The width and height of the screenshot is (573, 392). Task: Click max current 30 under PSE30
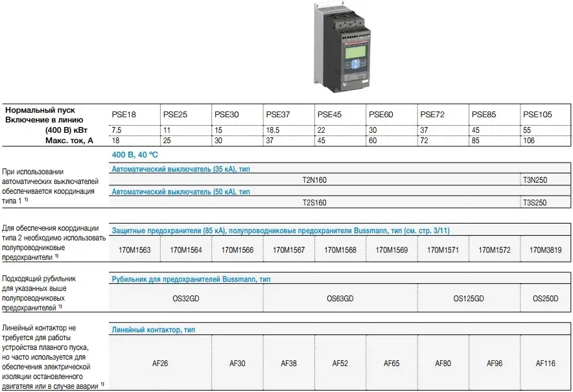(x=218, y=141)
